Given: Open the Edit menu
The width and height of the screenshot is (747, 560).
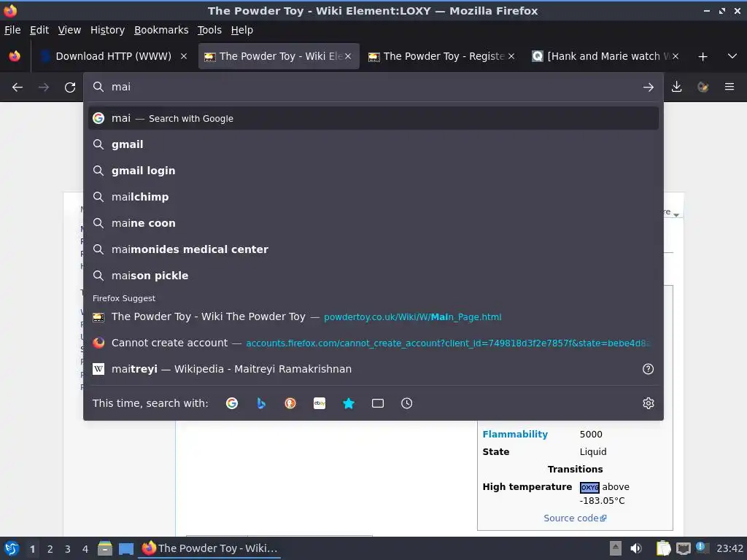Looking at the screenshot, I should click(39, 30).
